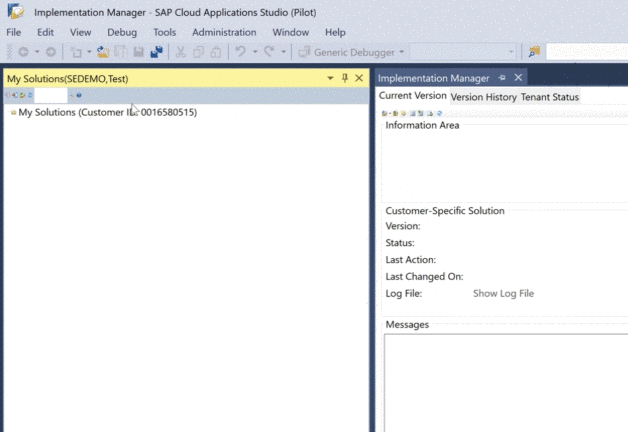Expand the My Solutions customer tree node
This screenshot has width=628, height=432.
12,113
